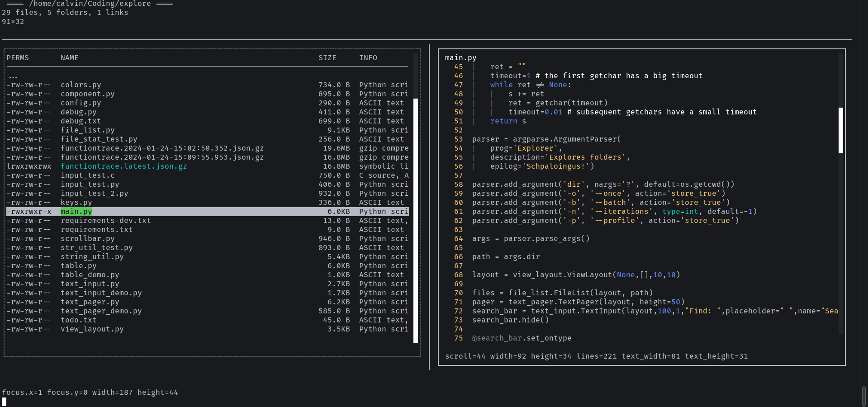The width and height of the screenshot is (868, 407).
Task: Select view_layout.py file row
Action: (207, 329)
